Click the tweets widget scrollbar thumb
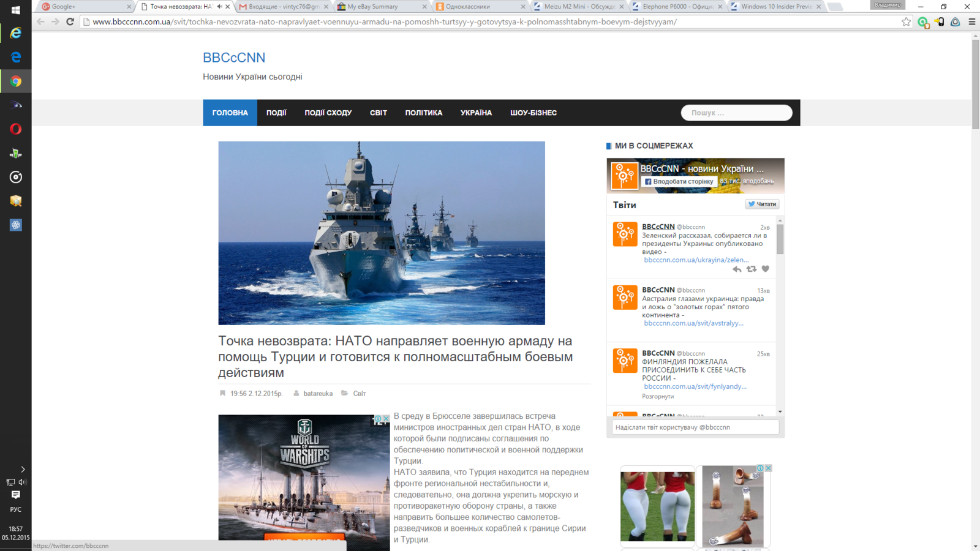The width and height of the screenshot is (980, 551). pyautogui.click(x=780, y=239)
